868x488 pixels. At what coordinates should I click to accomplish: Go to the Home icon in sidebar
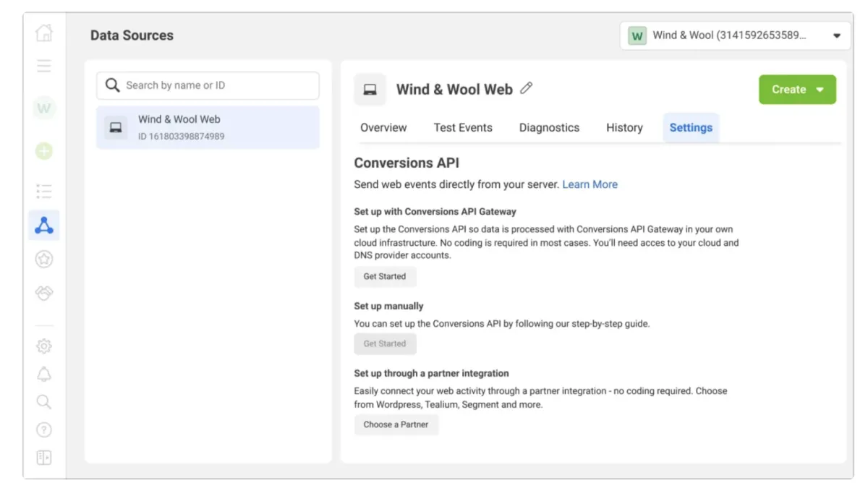coord(44,33)
